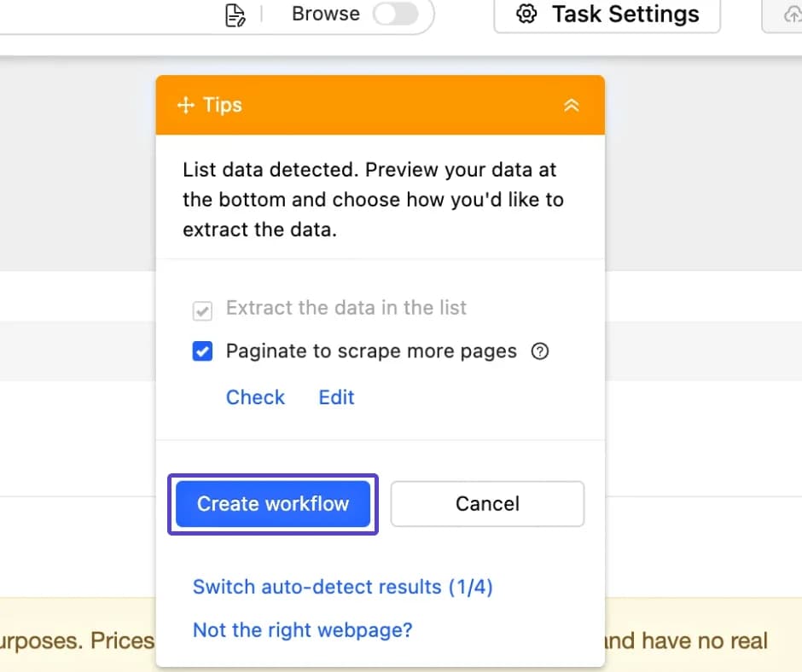Click the Extract the data in the list checkbox
The image size is (802, 672).
tap(202, 310)
